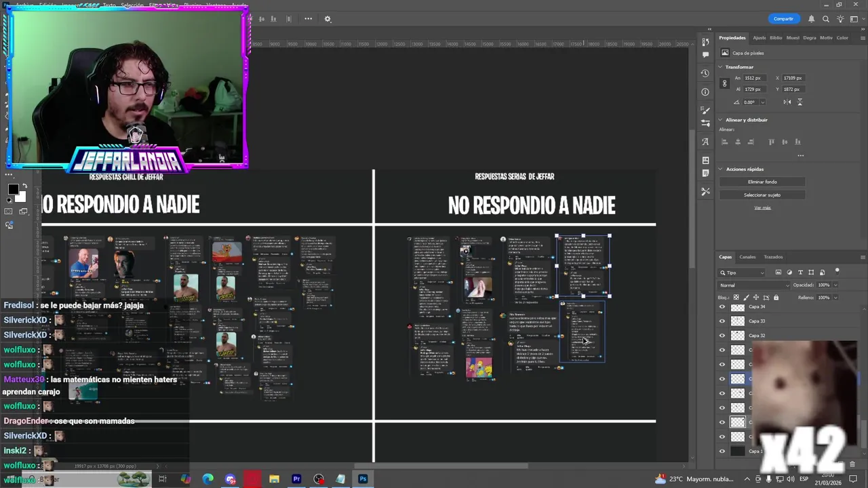
Task: Open the Info panel icon
Action: pyautogui.click(x=705, y=91)
